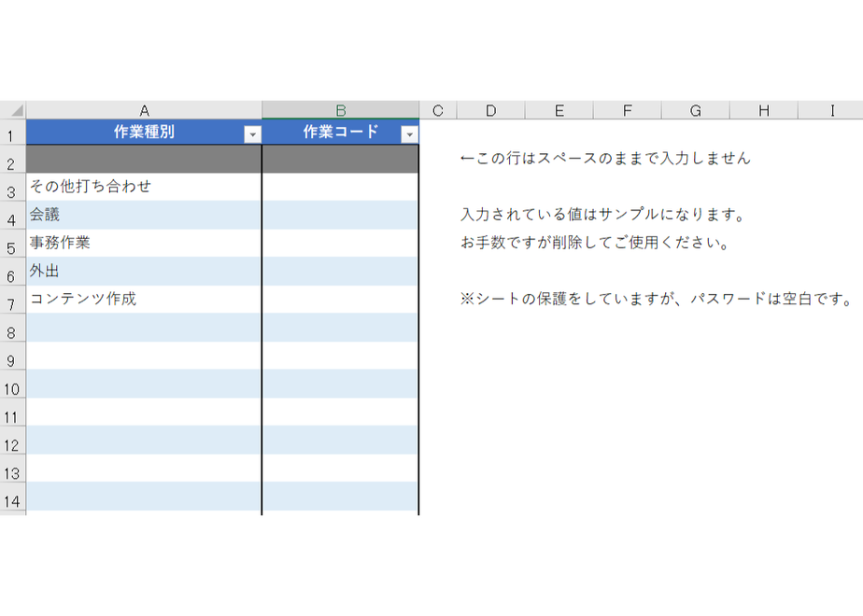
Task: Select row 14 header
Action: click(x=13, y=497)
